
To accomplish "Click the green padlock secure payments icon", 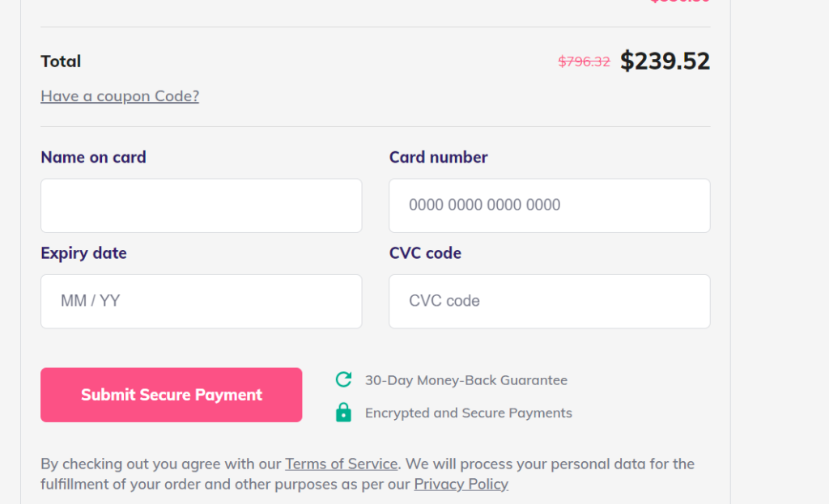I will (343, 412).
